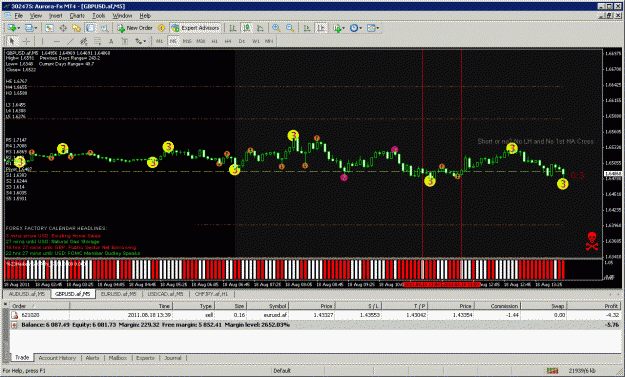Select the Crosshair tool
This screenshot has height=377, width=625.
coord(26,41)
